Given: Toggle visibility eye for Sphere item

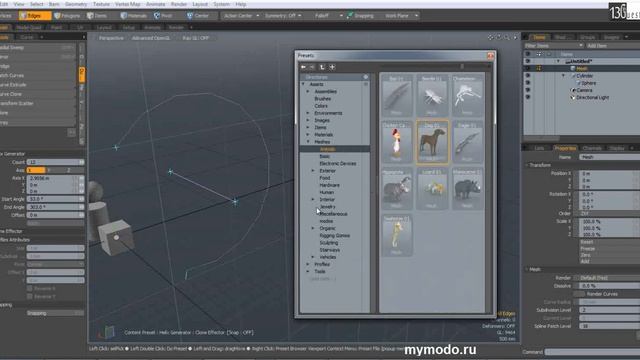Looking at the screenshot, I should click(x=528, y=83).
